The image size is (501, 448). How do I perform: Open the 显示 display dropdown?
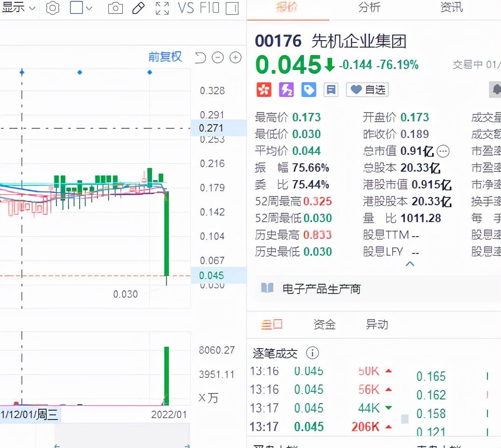coord(16,8)
